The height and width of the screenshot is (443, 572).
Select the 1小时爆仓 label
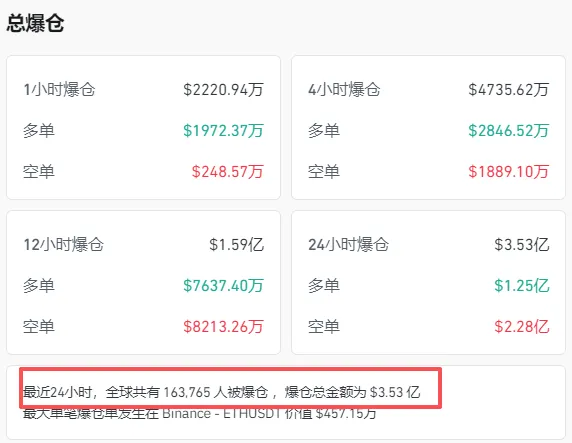pos(59,90)
